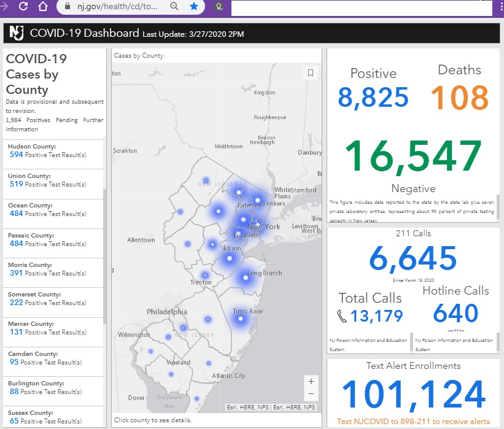Bookmark this page with the star icon
The width and height of the screenshot is (504, 429).
pyautogui.click(x=194, y=6)
